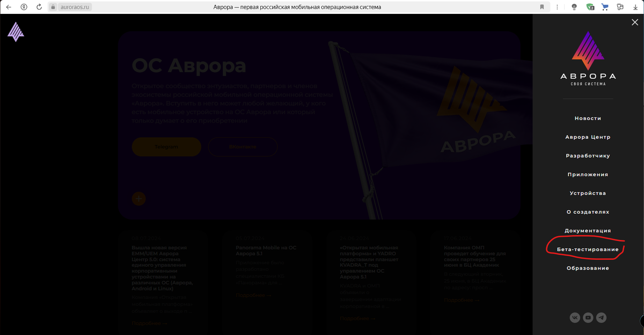The image size is (644, 335).
Task: Click the ОС Аврора banner heading
Action: click(x=189, y=66)
